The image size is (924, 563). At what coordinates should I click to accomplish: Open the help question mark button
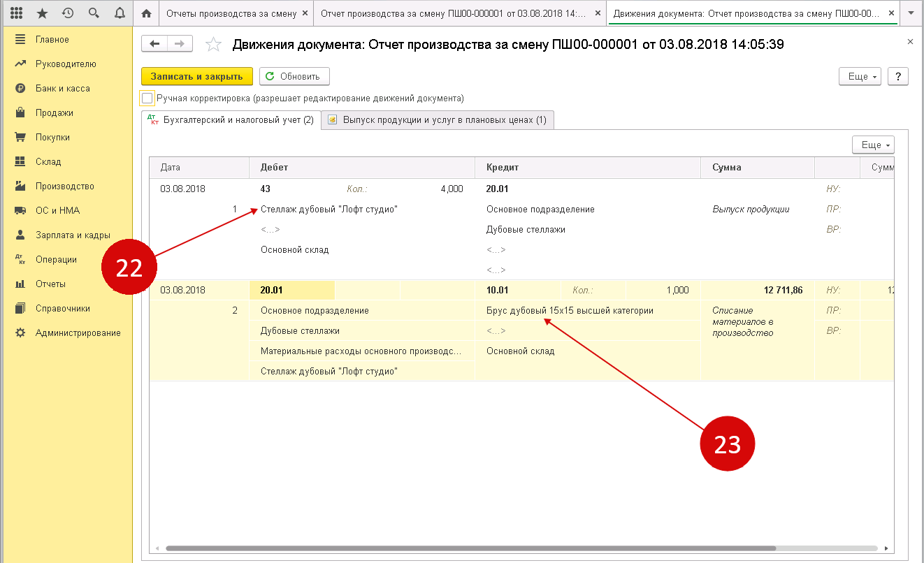coord(897,76)
